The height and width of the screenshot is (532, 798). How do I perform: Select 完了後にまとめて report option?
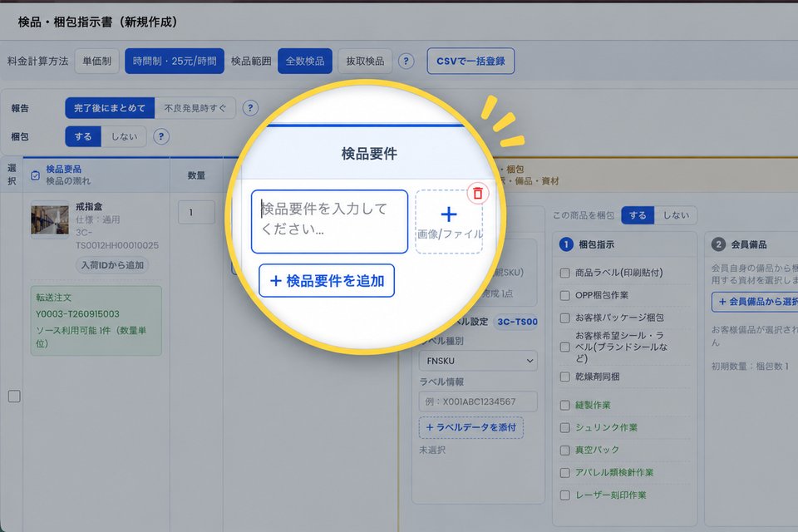point(110,108)
